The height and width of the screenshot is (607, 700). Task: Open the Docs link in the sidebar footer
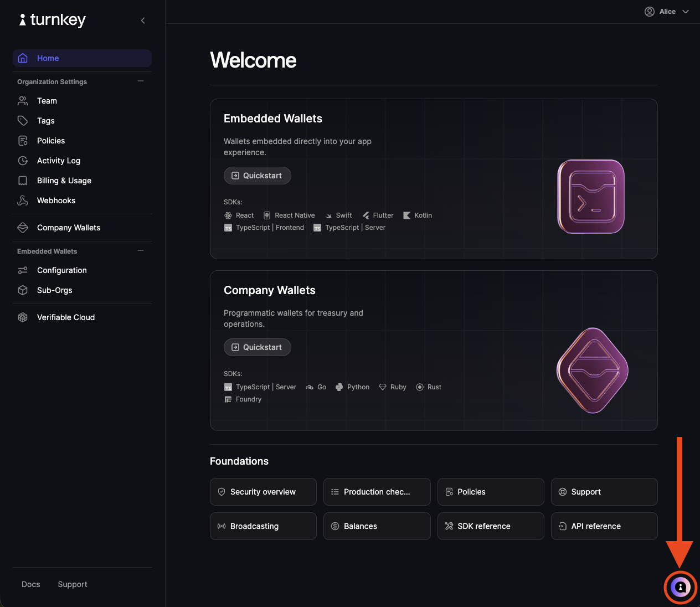click(31, 584)
